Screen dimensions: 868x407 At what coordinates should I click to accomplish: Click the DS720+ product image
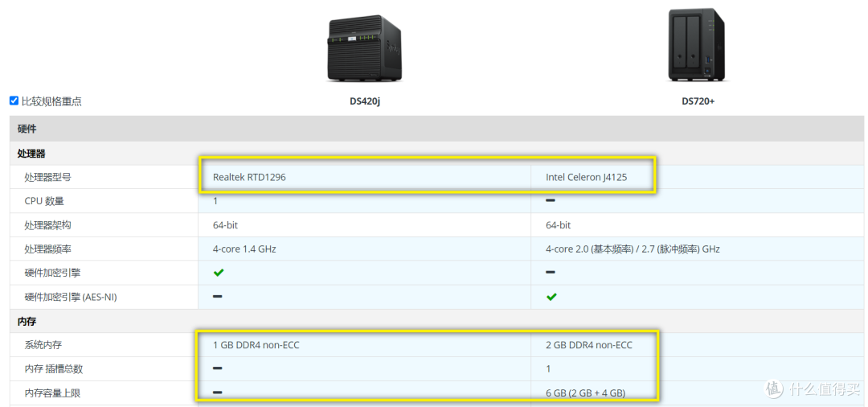(697, 46)
